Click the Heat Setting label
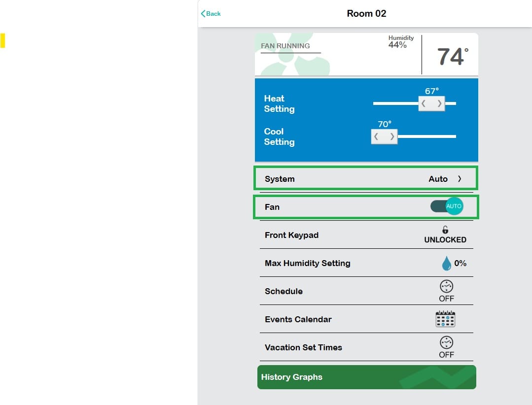Viewport: 532px width, 405px height. (279, 103)
